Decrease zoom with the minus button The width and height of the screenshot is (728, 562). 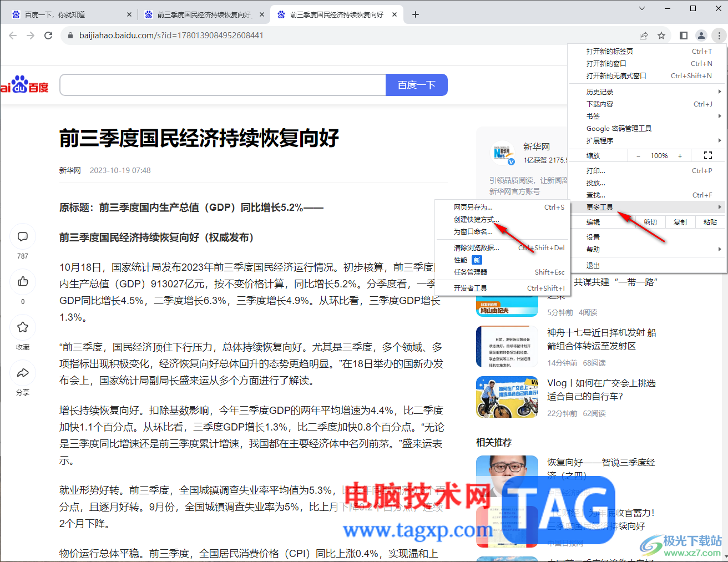pyautogui.click(x=638, y=156)
